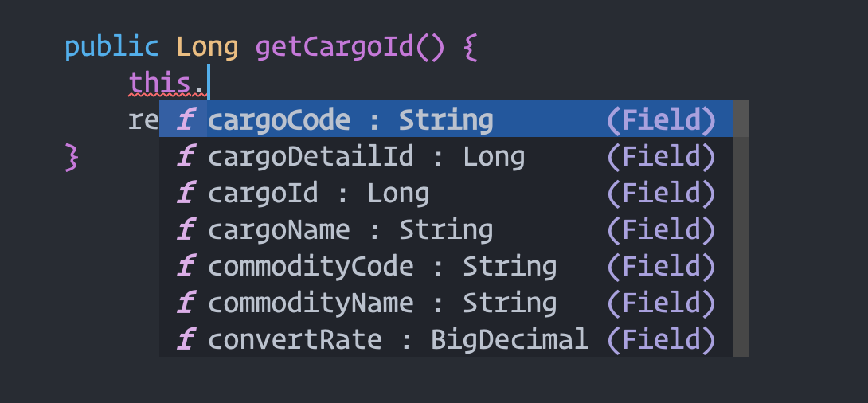Click the field icon beside cargoCode
This screenshot has height=403, width=868.
click(186, 120)
